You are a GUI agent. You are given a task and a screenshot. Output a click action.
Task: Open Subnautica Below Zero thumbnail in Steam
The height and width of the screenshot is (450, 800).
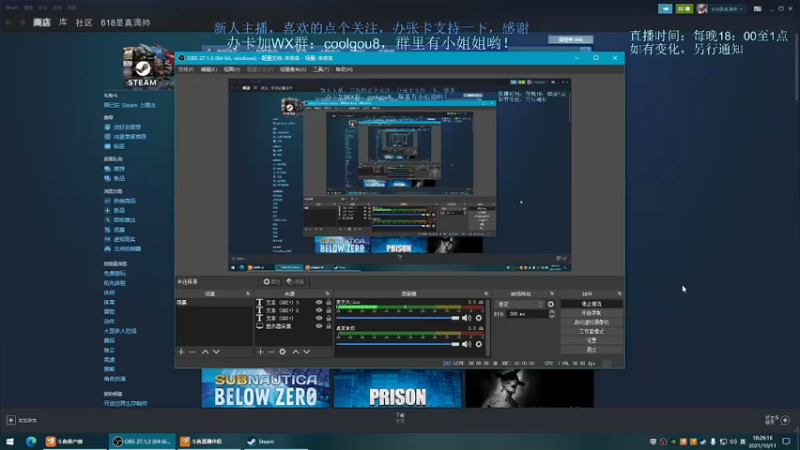265,388
